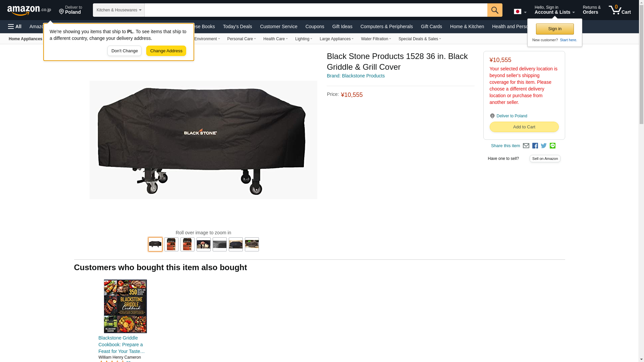
Task: Click inside the search text field
Action: click(316, 10)
